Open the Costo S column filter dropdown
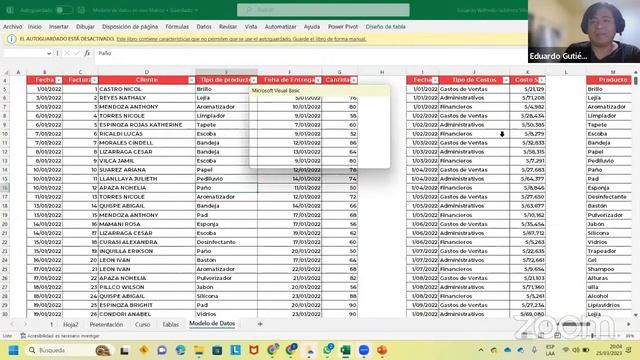Image resolution: width=640 pixels, height=360 pixels. (542, 80)
